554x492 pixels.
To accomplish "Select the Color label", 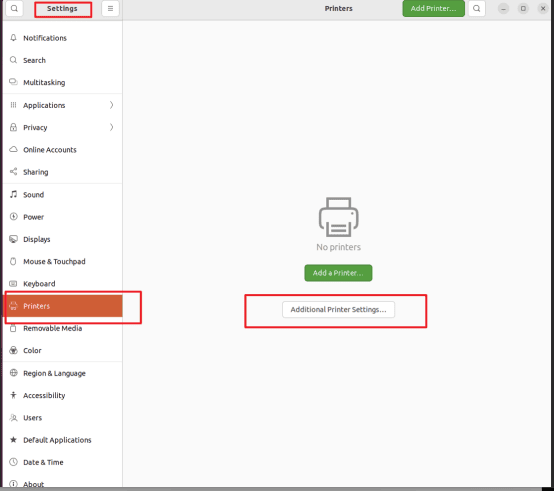I will (x=33, y=350).
